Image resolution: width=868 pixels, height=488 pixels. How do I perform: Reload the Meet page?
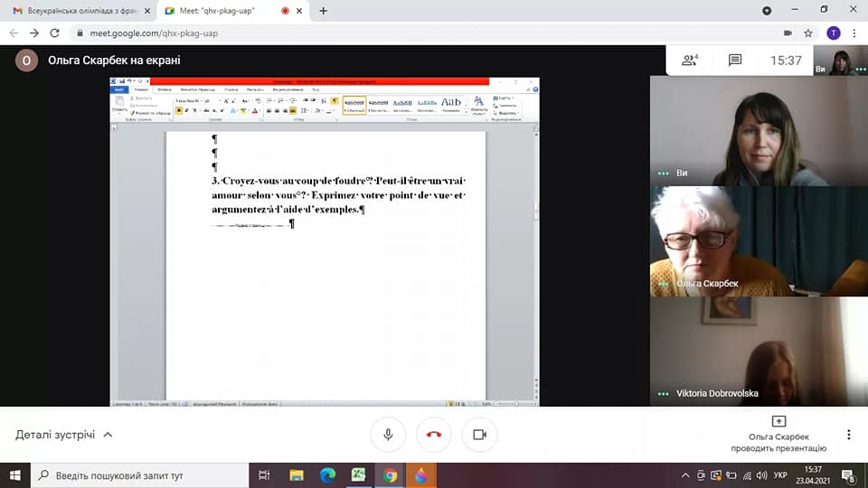[x=55, y=33]
